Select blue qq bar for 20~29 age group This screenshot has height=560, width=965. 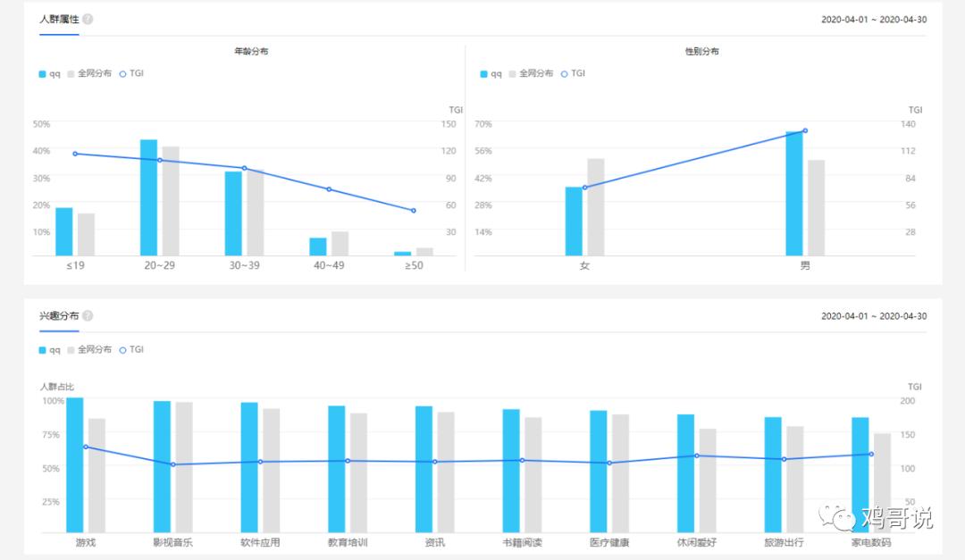149,197
